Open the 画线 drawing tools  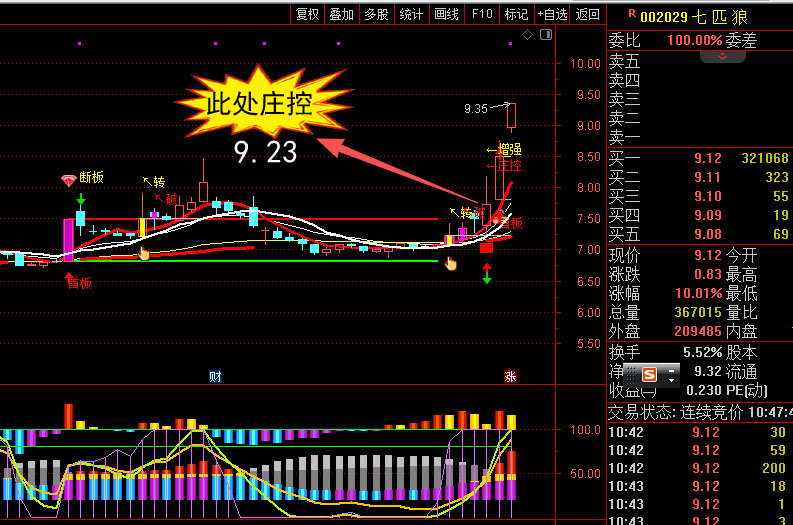(446, 14)
